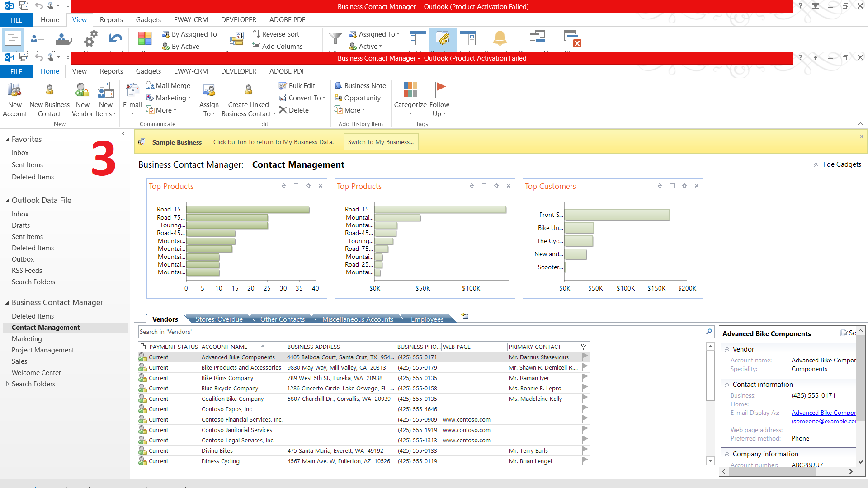Collapse the Vendor section in reading pane
The width and height of the screenshot is (868, 488).
[727, 349]
